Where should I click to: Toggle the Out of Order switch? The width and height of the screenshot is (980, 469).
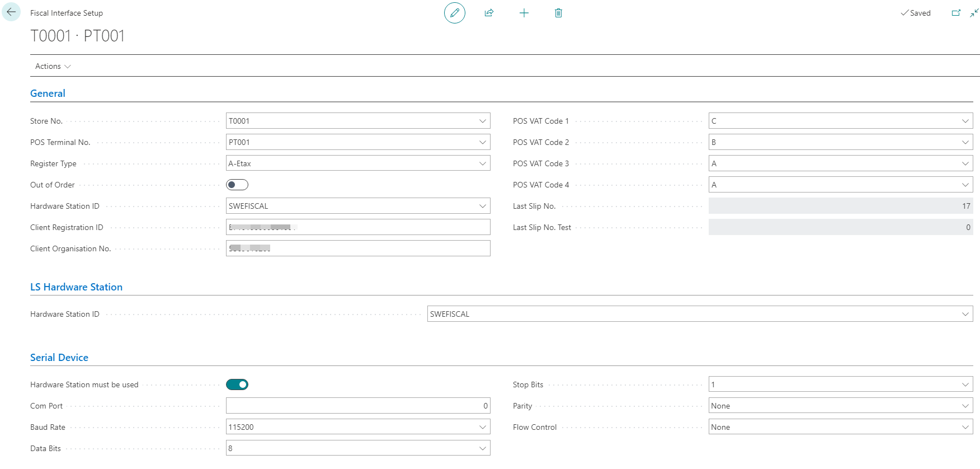237,185
